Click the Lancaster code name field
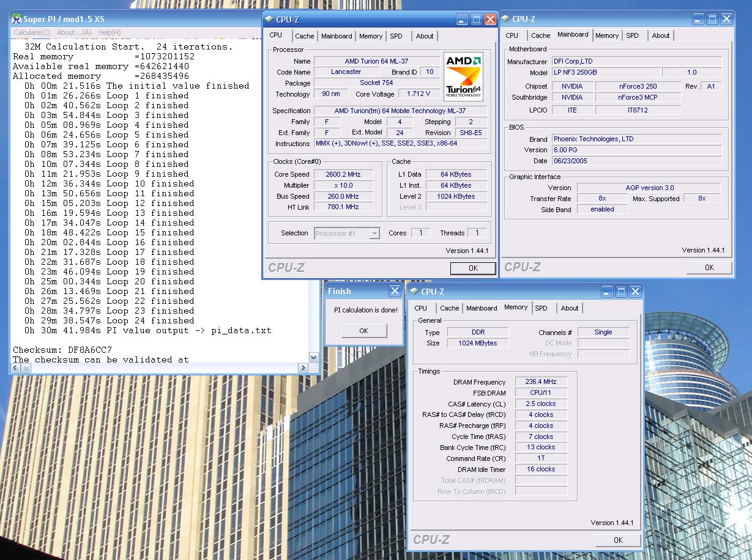Viewport: 752px width, 560px height. (346, 72)
